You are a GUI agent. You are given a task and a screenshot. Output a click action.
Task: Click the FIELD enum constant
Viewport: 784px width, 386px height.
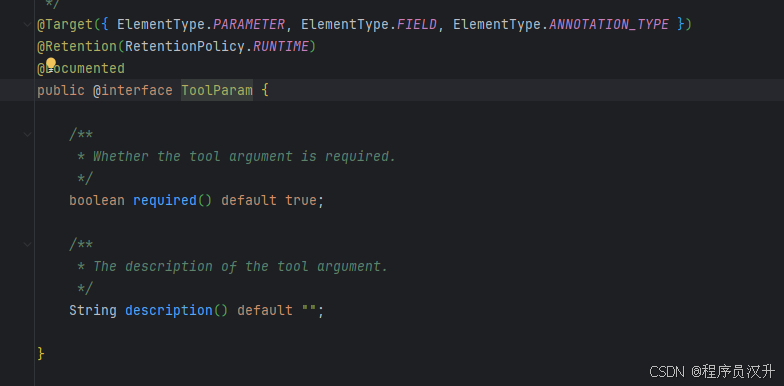417,24
